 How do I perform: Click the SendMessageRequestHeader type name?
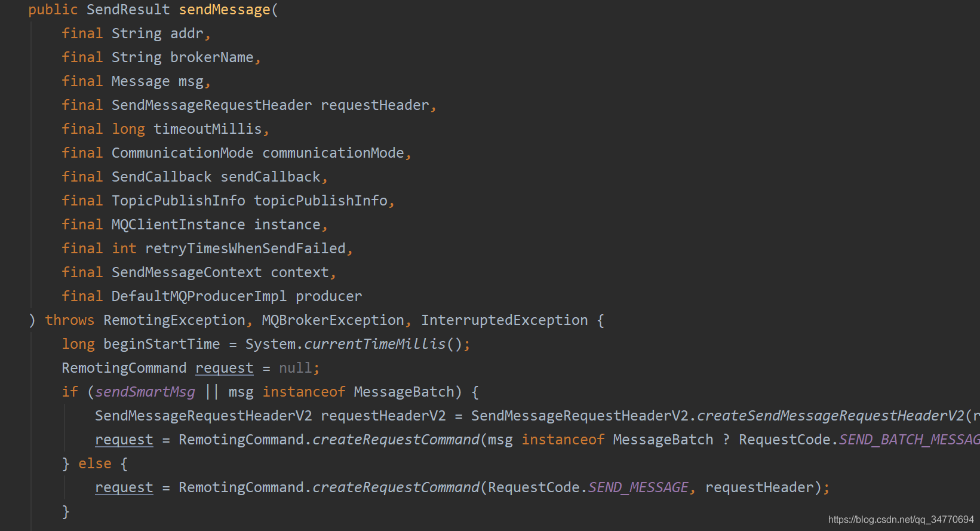212,106
